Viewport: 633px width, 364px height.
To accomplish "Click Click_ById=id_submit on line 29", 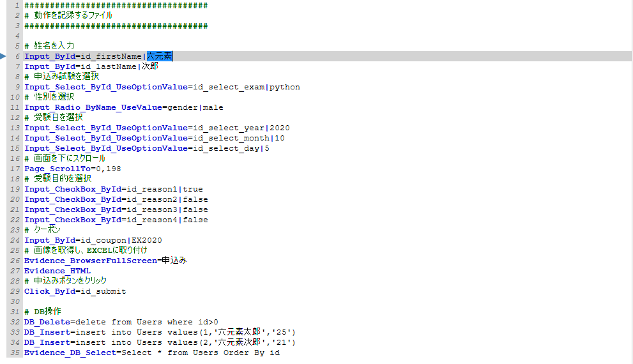I will [75, 291].
